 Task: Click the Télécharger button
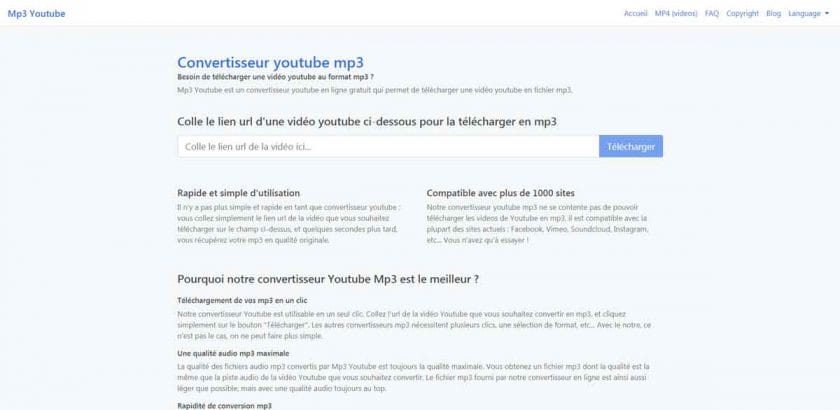[631, 146]
